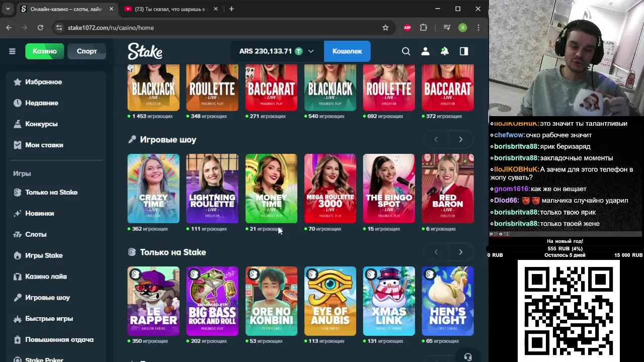644x362 pixels.
Task: Launch the Xmas Link slot
Action: [389, 301]
